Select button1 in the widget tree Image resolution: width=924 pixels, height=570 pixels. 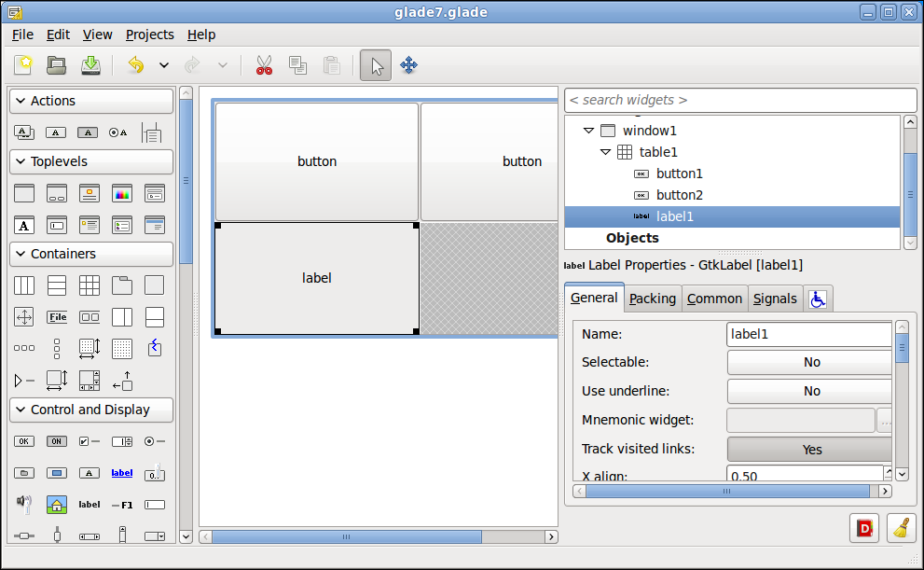(680, 174)
